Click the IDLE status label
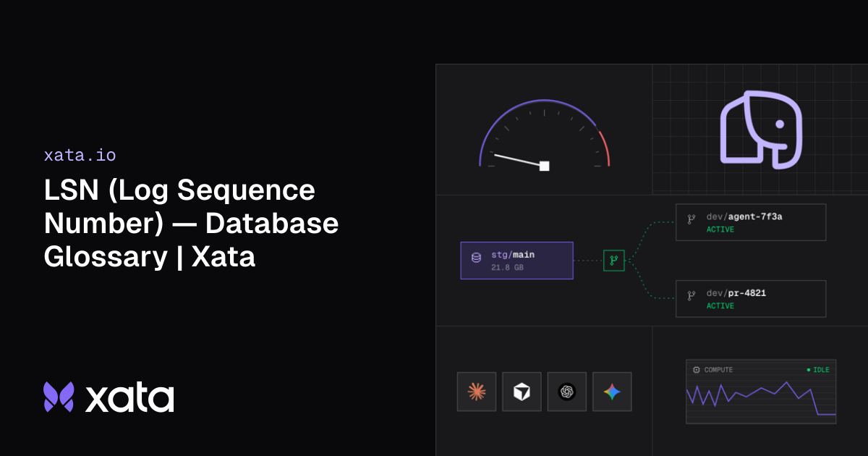This screenshot has width=868, height=456. point(821,370)
